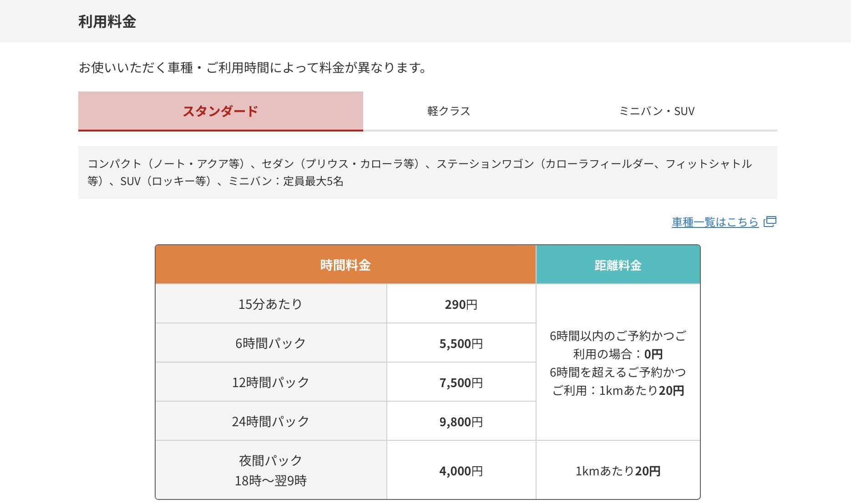Click the 6時間パック row label
This screenshot has width=851, height=504.
(270, 343)
